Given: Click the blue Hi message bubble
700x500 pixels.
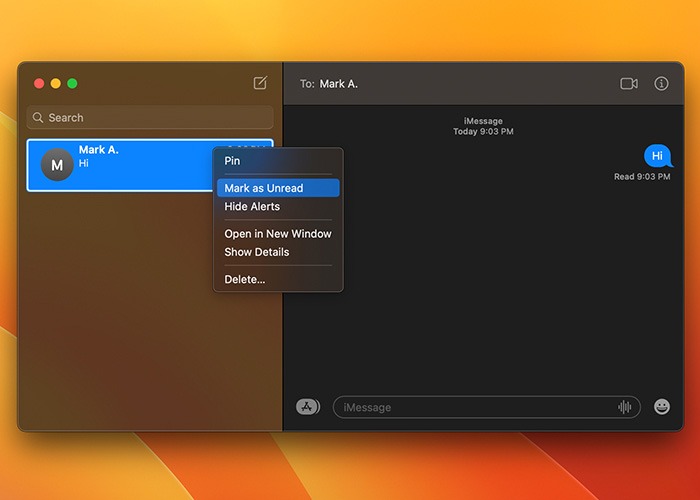Looking at the screenshot, I should coord(658,156).
